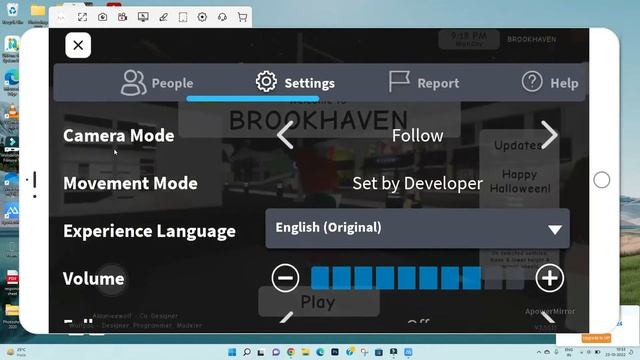Switch to the People tab
This screenshot has width=640, height=360.
pyautogui.click(x=157, y=83)
